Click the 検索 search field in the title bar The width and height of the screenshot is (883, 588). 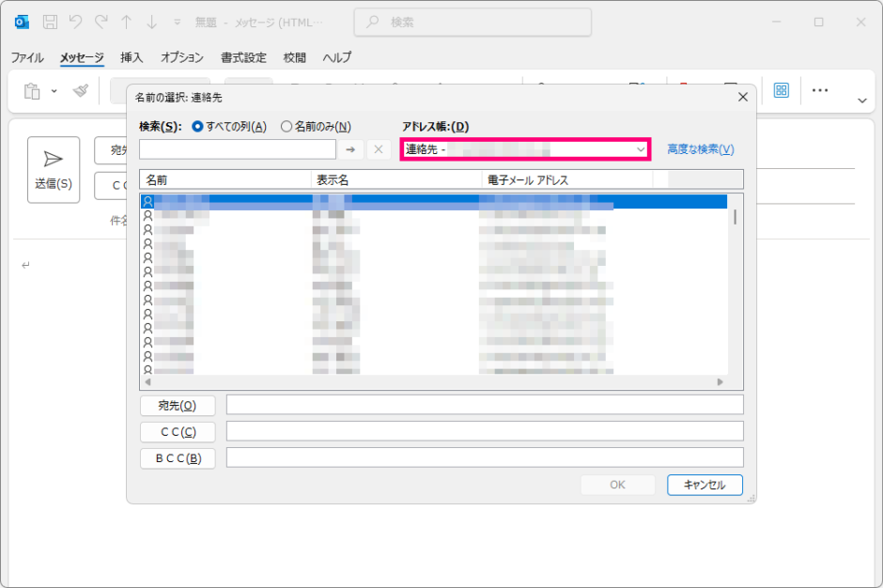pyautogui.click(x=472, y=22)
